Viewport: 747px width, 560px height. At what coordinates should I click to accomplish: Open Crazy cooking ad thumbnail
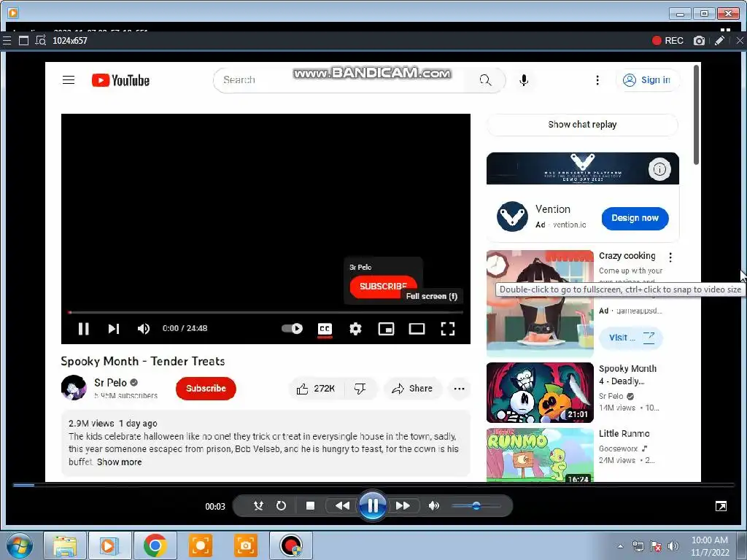pos(540,303)
